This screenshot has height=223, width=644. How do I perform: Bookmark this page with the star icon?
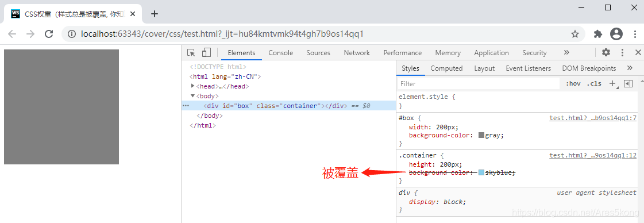[575, 34]
